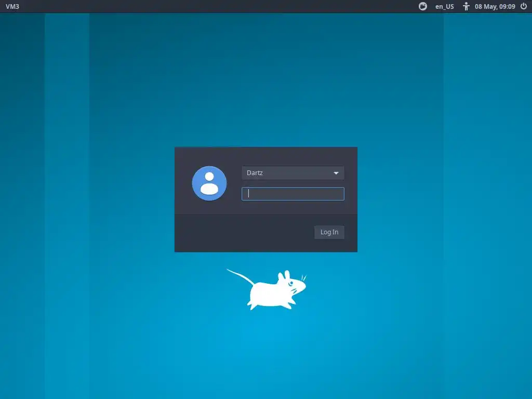
Task: Expand the Dartz user dropdown
Action: [x=293, y=173]
